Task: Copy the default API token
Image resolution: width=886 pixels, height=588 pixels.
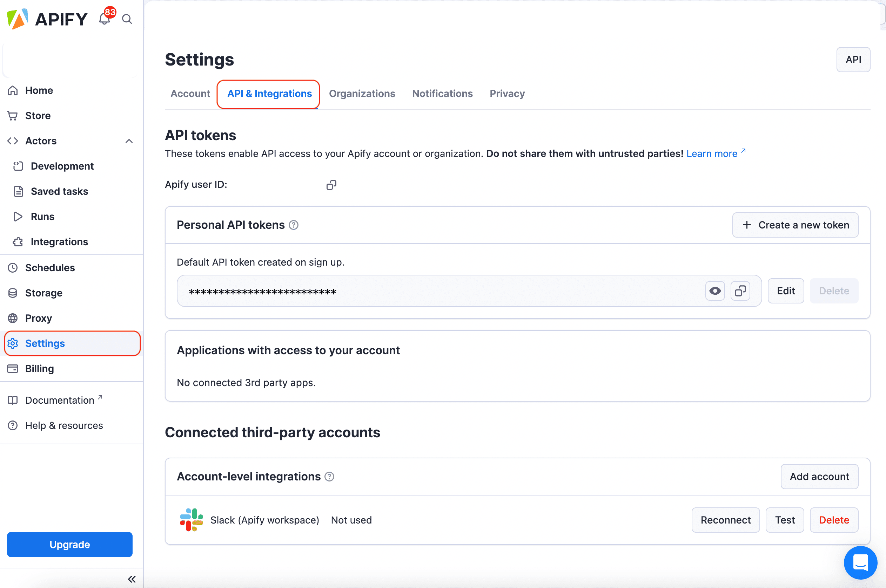Action: [740, 290]
